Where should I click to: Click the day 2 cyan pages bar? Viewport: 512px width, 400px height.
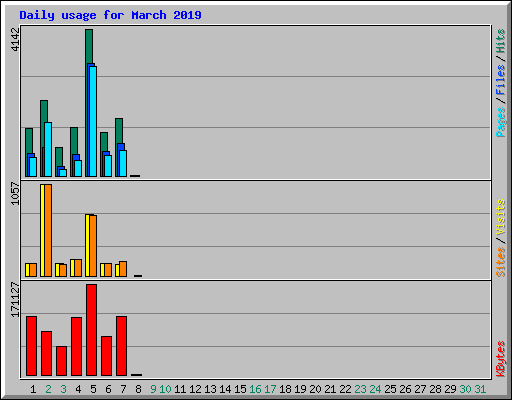[48, 149]
